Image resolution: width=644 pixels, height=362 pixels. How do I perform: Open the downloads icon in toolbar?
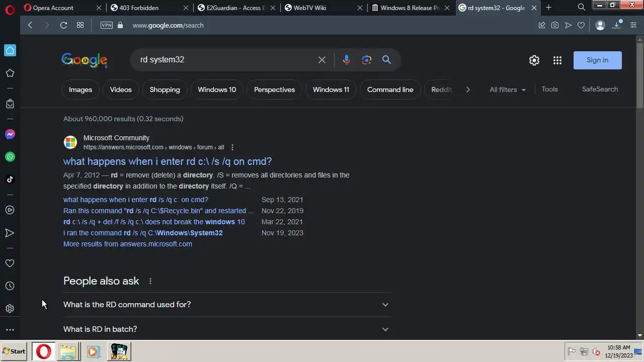pyautogui.click(x=617, y=25)
